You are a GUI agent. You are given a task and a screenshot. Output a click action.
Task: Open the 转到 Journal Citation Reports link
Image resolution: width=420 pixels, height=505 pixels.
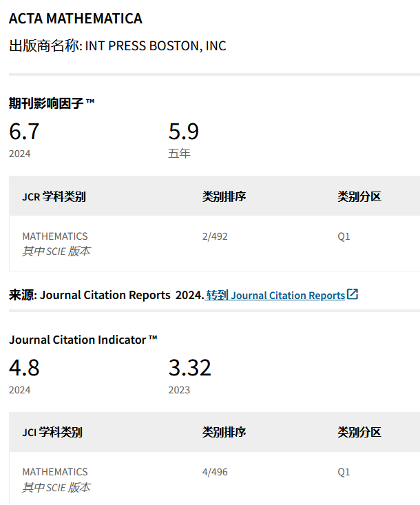tap(275, 295)
